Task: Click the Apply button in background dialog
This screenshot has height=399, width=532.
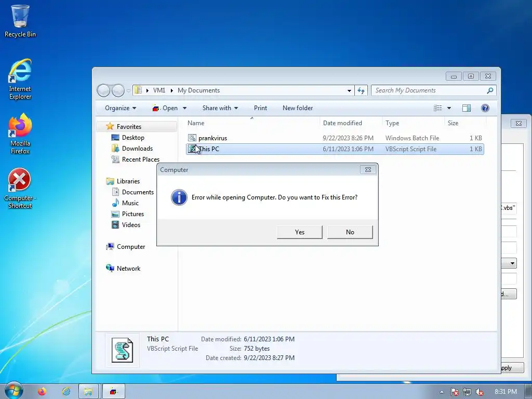Action: pyautogui.click(x=512, y=368)
